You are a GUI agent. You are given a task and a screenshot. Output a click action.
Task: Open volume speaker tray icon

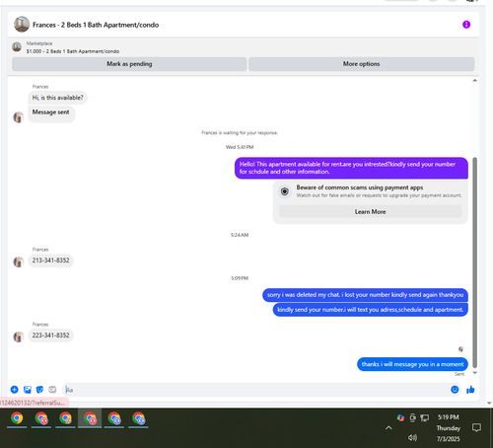[412, 437]
